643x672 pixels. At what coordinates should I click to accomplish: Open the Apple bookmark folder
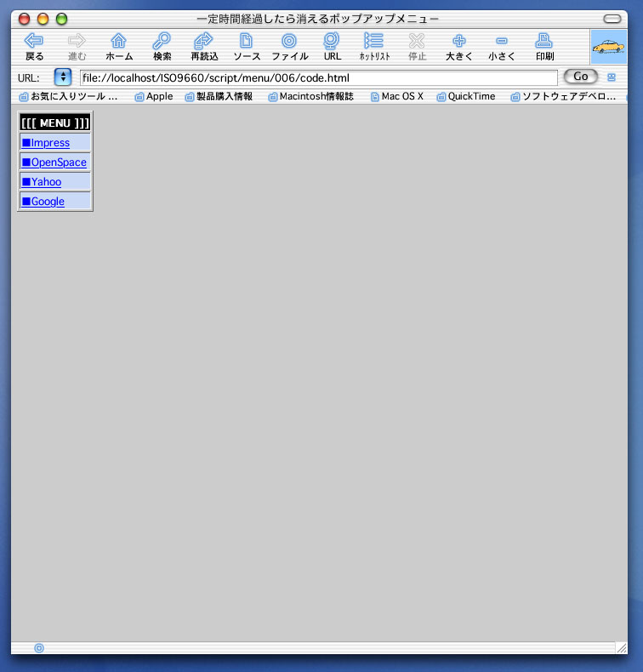(x=154, y=96)
